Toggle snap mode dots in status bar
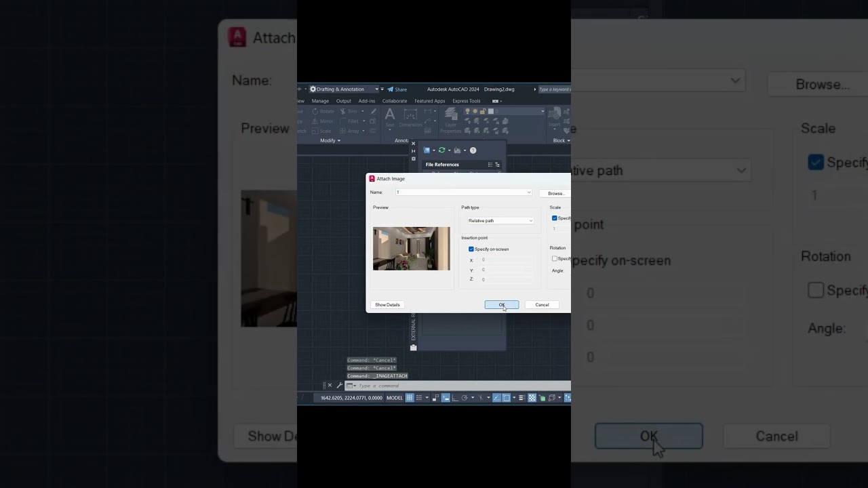The height and width of the screenshot is (488, 868). (x=419, y=398)
